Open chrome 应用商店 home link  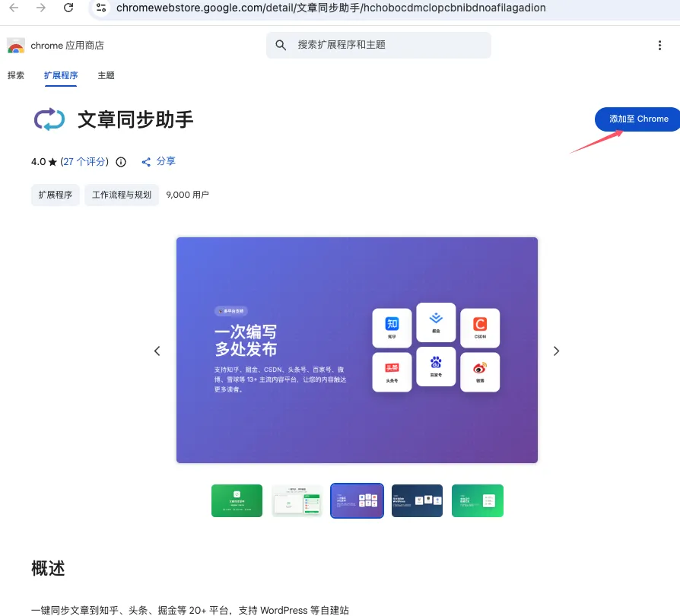[67, 46]
